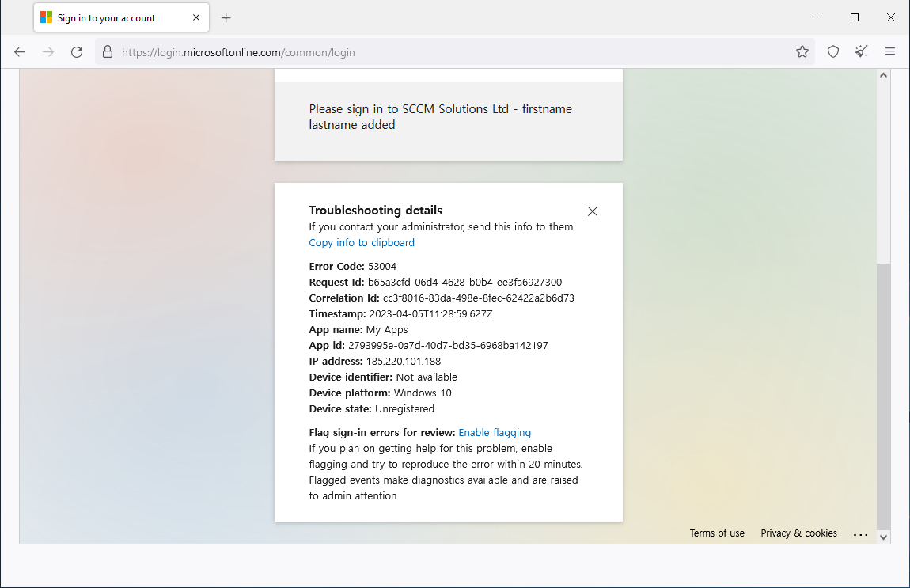Click the sparkle extension icon in toolbar
910x588 pixels.
tap(862, 52)
